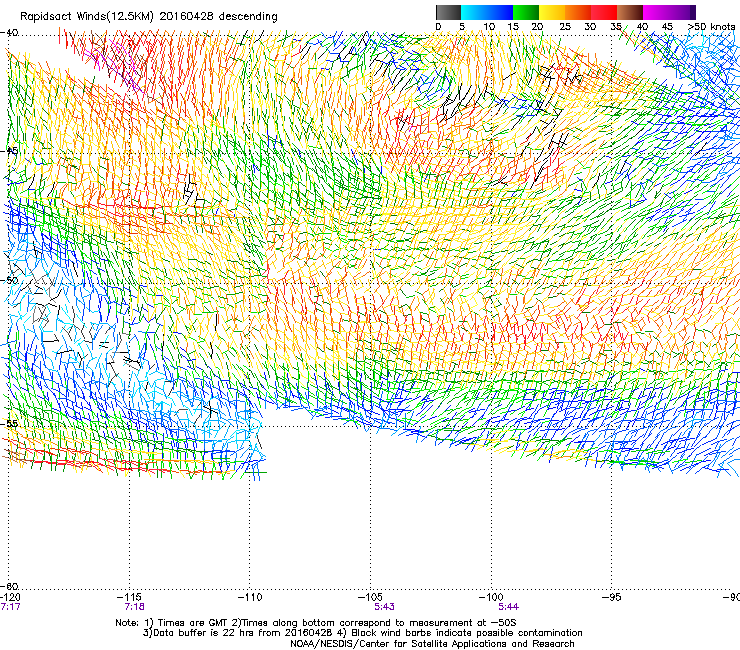Click the -45 latitude axis label
The height and width of the screenshot is (650, 740).
pyautogui.click(x=9, y=151)
